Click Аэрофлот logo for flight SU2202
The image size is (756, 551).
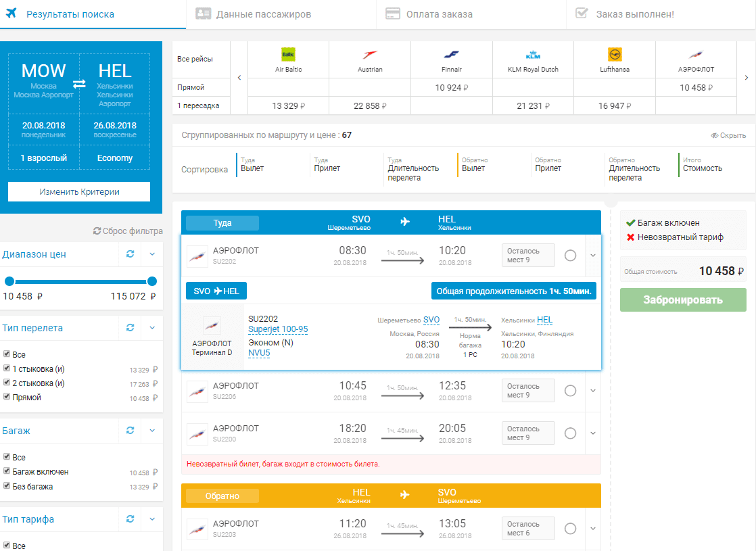197,256
